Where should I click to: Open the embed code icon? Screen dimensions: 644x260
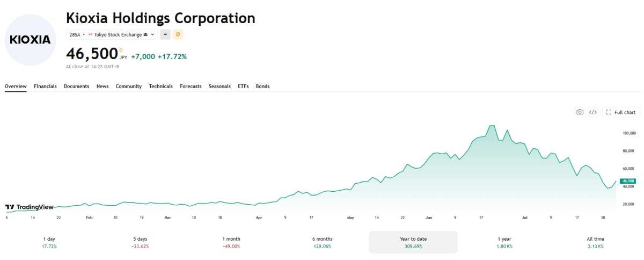593,112
